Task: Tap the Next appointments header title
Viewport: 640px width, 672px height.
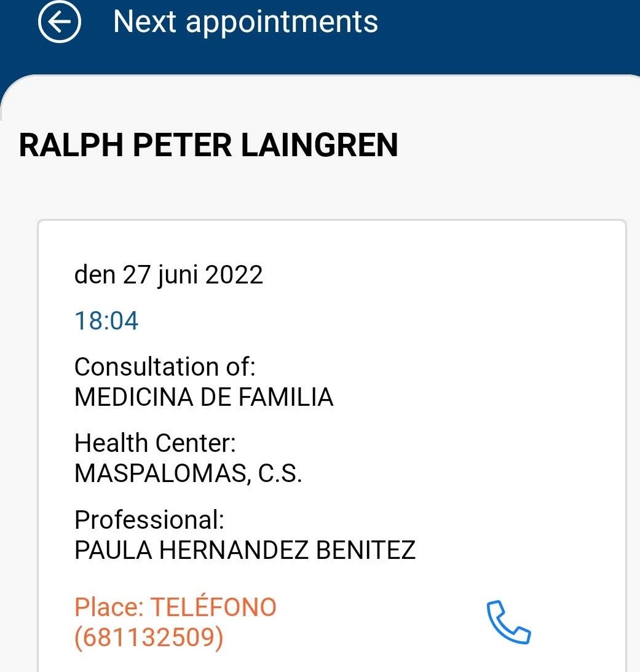Action: pyautogui.click(x=245, y=22)
